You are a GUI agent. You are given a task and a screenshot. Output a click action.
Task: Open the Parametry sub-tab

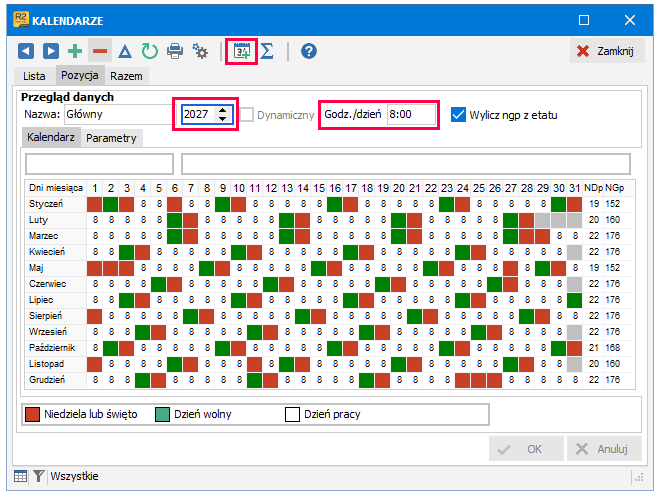[111, 138]
